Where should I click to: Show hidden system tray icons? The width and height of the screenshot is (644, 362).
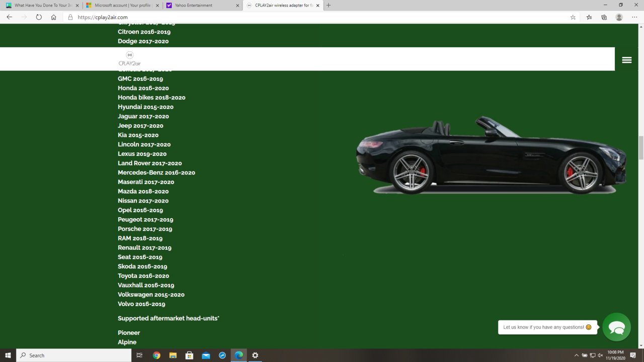(x=577, y=355)
